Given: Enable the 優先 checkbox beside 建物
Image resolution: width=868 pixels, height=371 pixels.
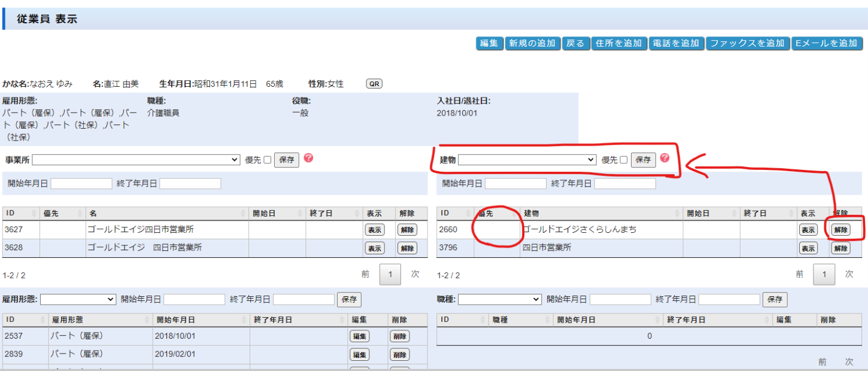Looking at the screenshot, I should point(624,160).
